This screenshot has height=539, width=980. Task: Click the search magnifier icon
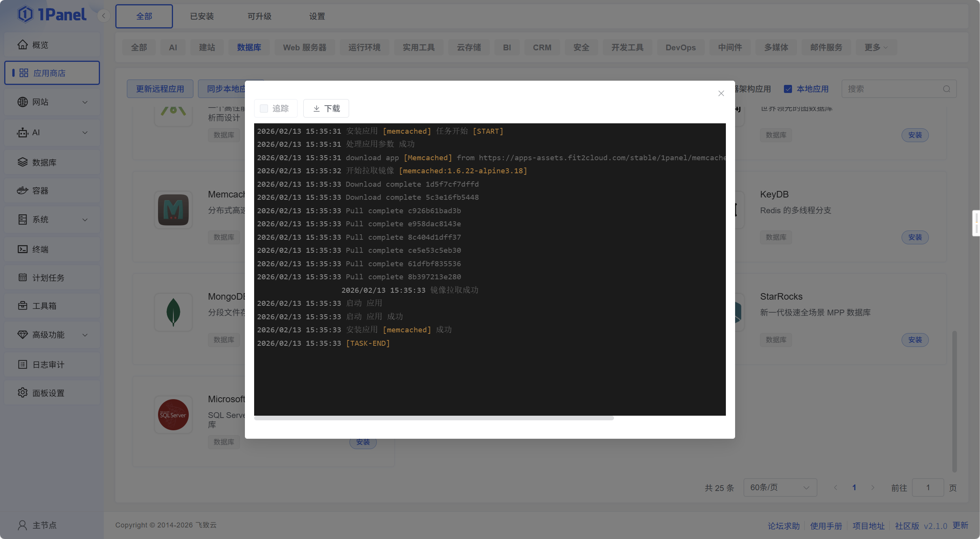pyautogui.click(x=947, y=89)
